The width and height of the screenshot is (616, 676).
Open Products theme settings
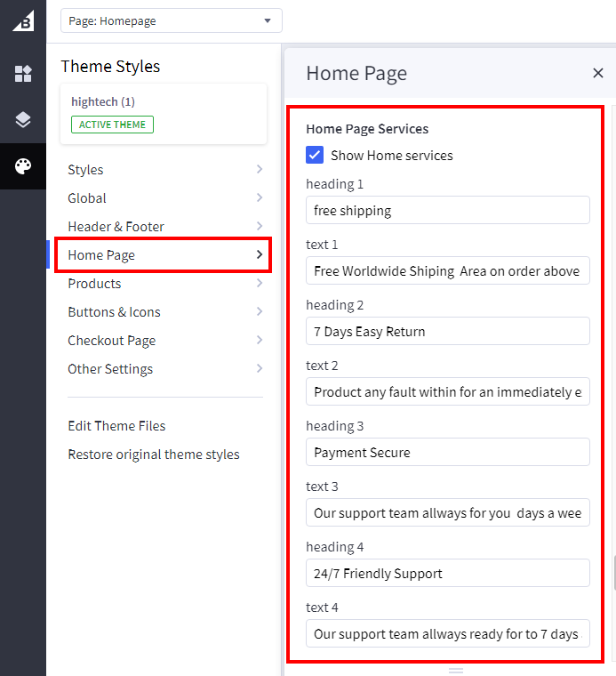pyautogui.click(x=164, y=284)
